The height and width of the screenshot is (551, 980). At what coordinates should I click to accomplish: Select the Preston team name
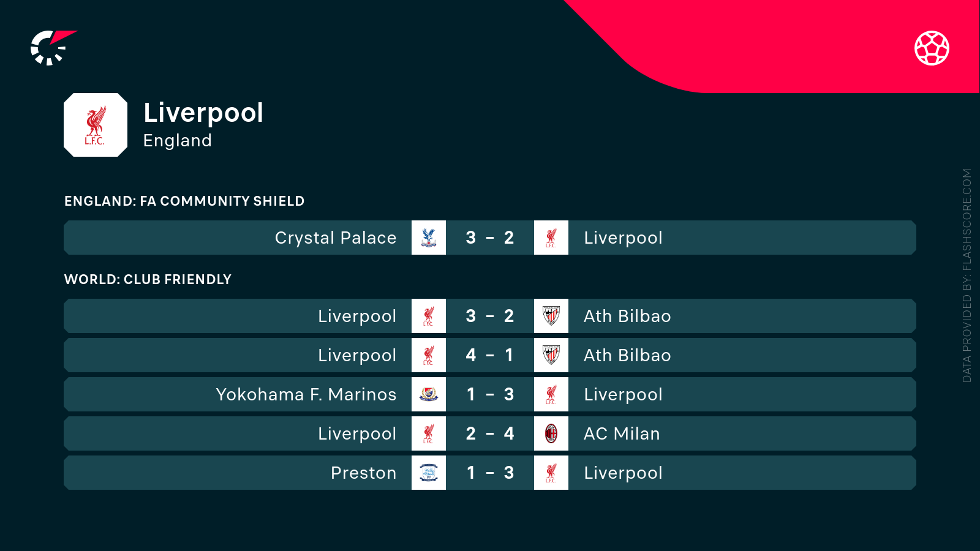[x=364, y=473]
